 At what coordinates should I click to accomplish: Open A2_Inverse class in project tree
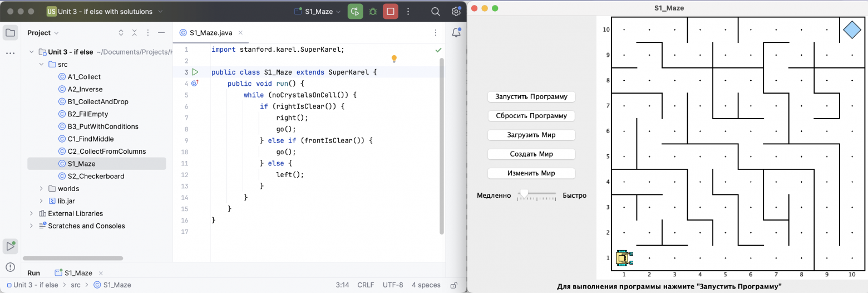click(85, 89)
